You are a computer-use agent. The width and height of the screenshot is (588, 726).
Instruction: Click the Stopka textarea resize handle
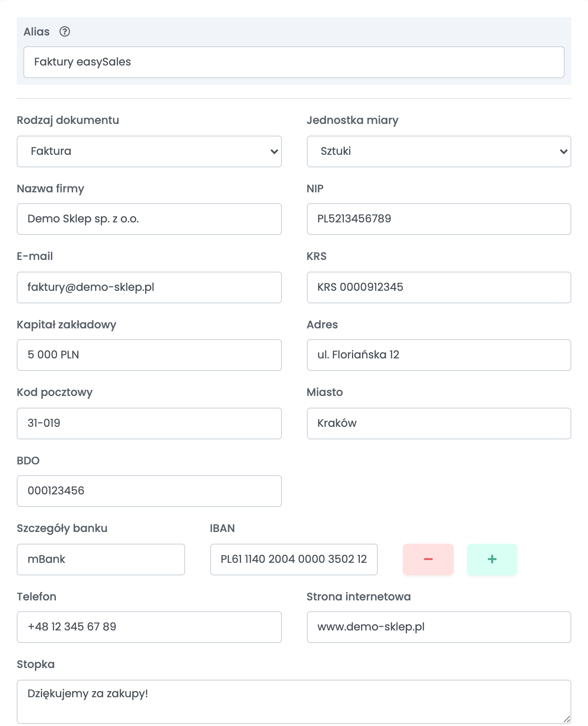pyautogui.click(x=567, y=719)
